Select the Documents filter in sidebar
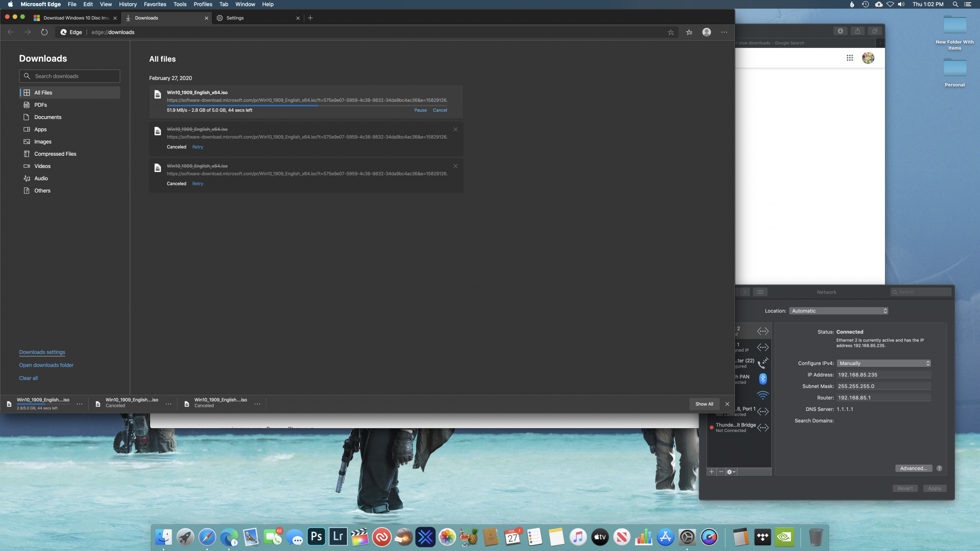 pyautogui.click(x=70, y=117)
